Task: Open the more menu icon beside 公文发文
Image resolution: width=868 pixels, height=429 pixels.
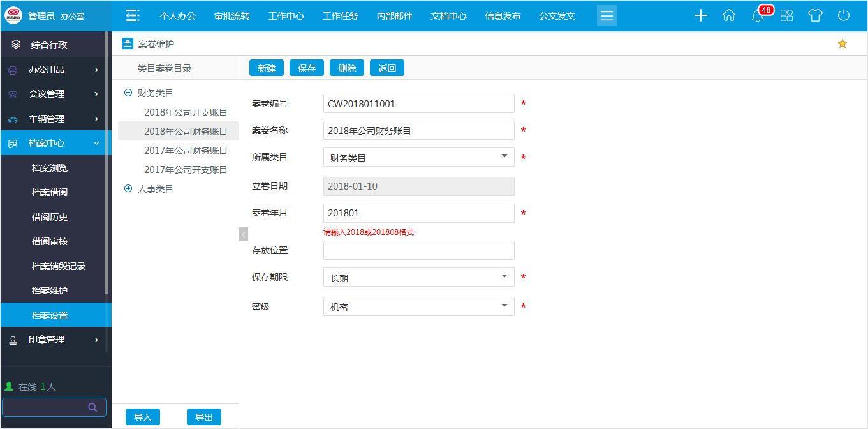Action: pos(607,15)
